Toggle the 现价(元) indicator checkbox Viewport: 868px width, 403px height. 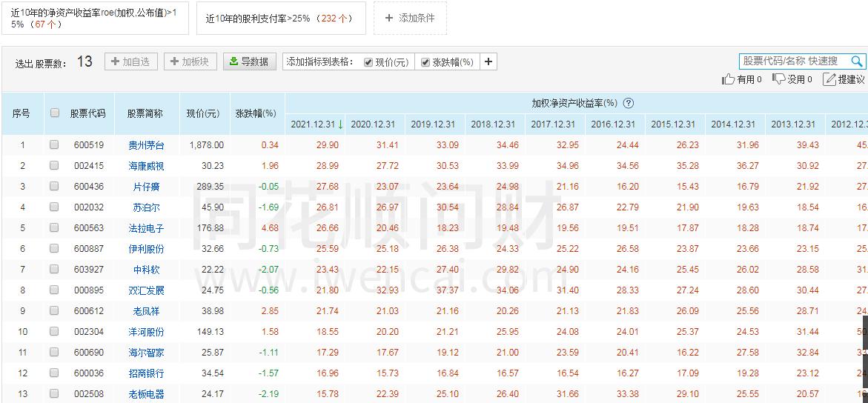(x=368, y=62)
